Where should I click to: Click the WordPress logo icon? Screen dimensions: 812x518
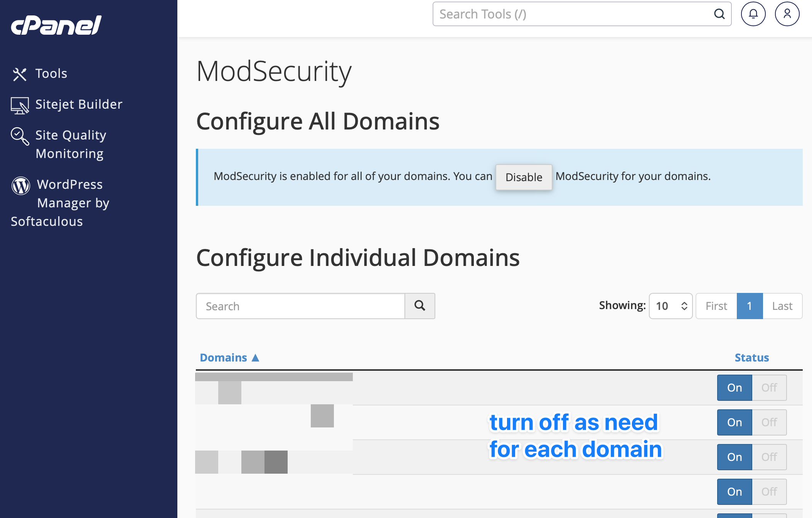[21, 186]
